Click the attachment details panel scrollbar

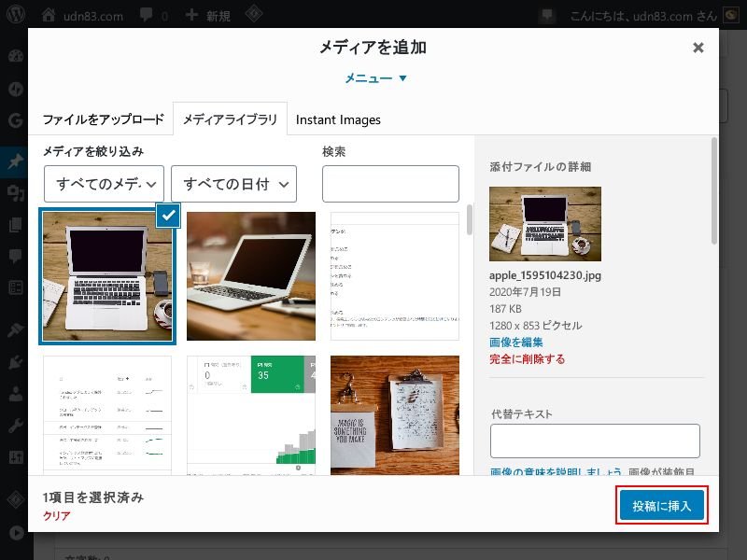tap(713, 190)
